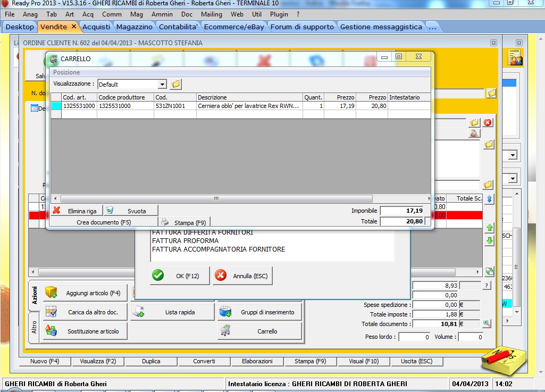This screenshot has width=545, height=392.
Task: Open the Ecommerce/eBay tab
Action: pos(234,27)
